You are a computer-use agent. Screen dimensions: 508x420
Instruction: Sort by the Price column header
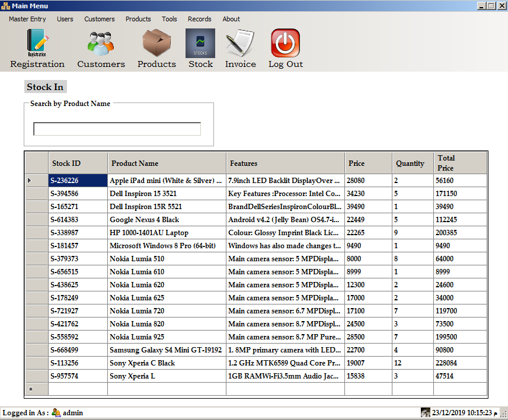(x=368, y=163)
